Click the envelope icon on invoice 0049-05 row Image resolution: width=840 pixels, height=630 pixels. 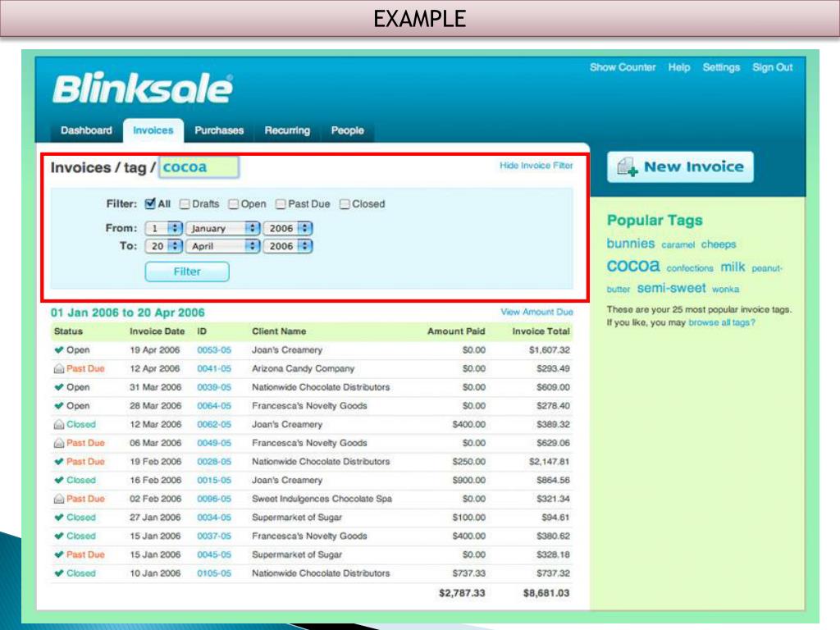[59, 443]
